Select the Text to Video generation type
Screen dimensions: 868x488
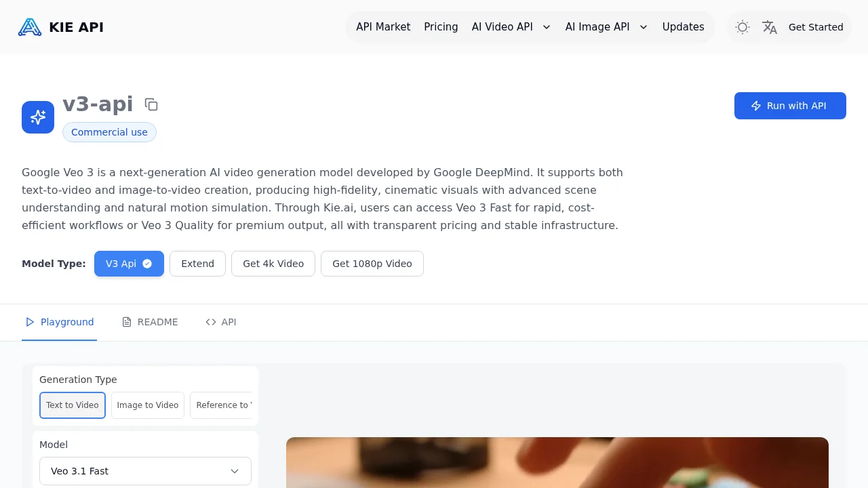click(73, 405)
